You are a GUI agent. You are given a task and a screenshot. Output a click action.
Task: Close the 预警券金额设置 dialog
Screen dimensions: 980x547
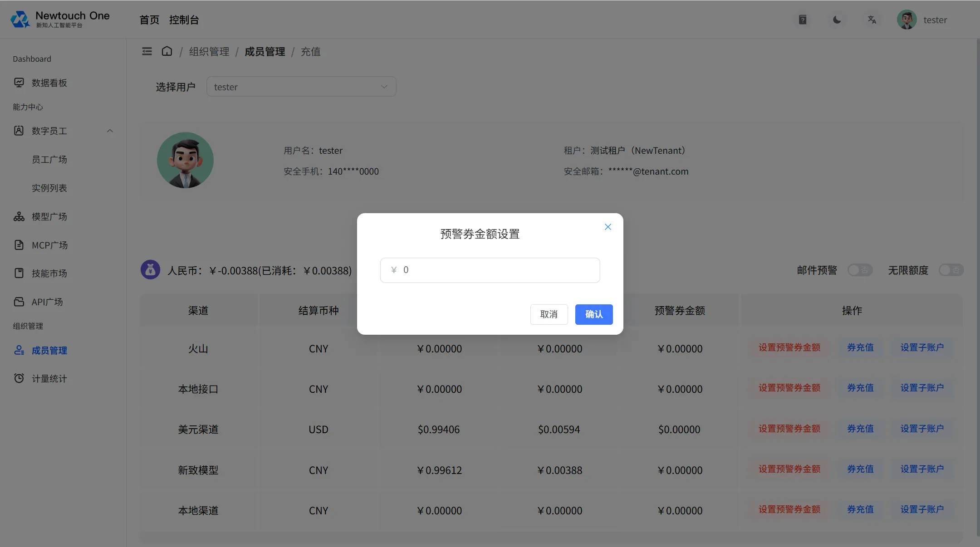click(608, 227)
